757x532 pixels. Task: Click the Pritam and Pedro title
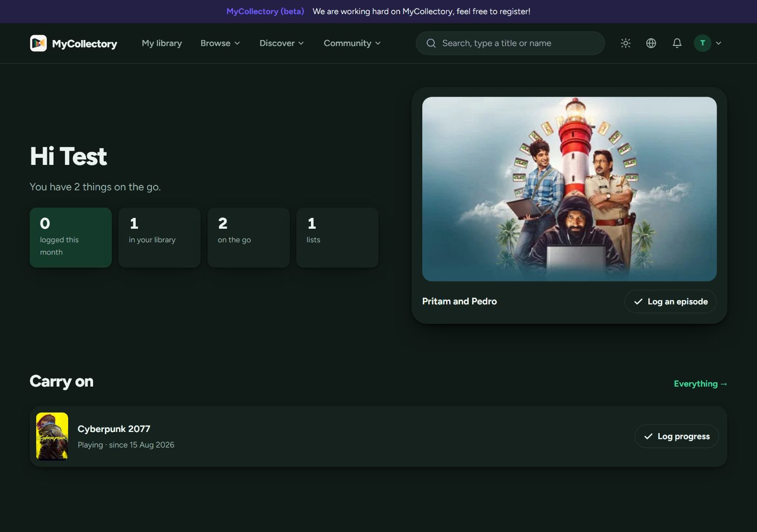click(x=460, y=302)
